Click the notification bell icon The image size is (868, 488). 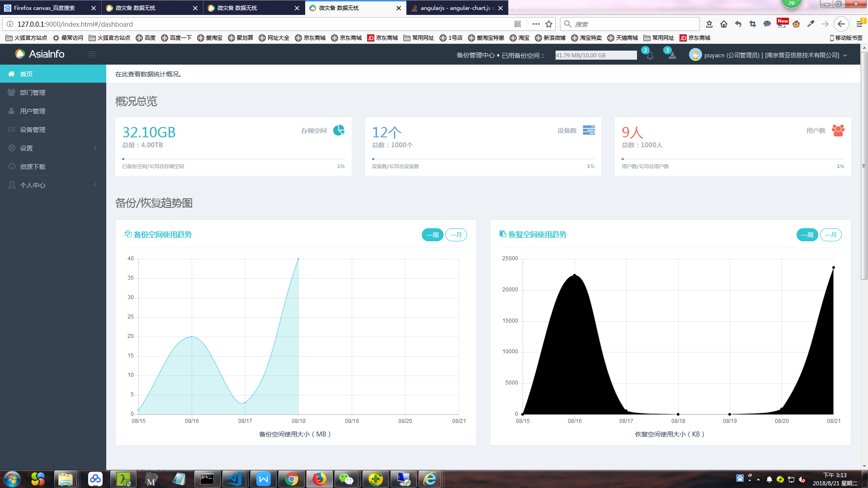[x=650, y=56]
